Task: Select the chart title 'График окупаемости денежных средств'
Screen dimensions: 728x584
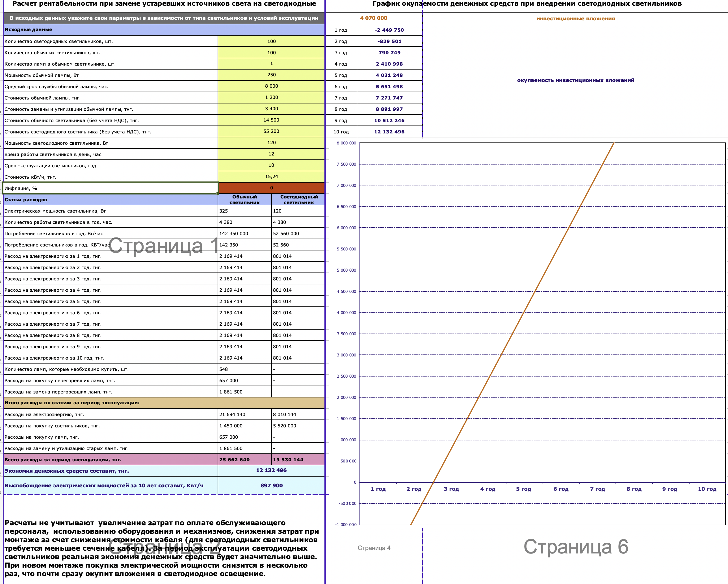Action: click(x=527, y=4)
